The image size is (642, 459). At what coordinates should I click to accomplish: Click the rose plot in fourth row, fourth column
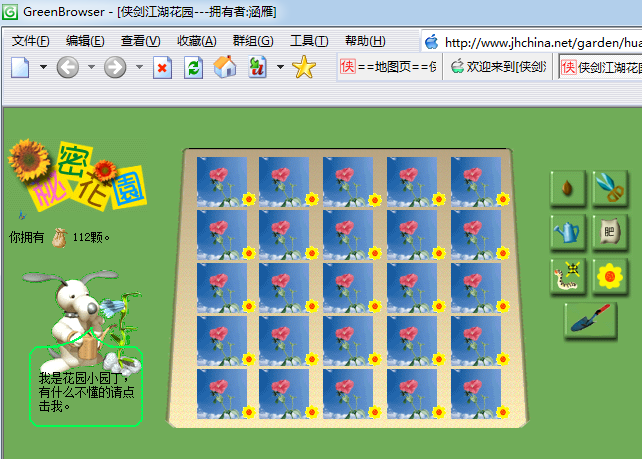pyautogui.click(x=412, y=341)
